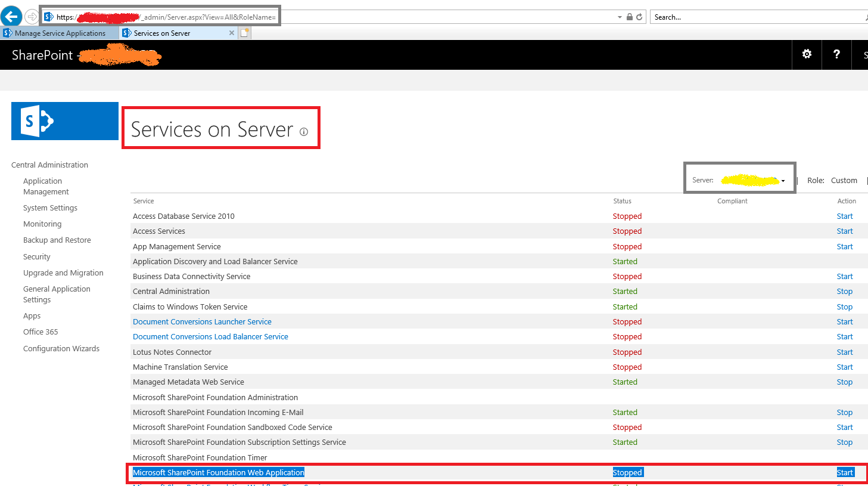This screenshot has height=486, width=868.
Task: Click the refresh icon in the address bar
Action: (x=640, y=17)
